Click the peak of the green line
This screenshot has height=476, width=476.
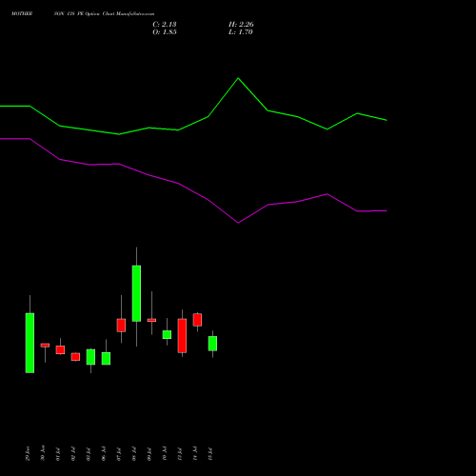[238, 78]
